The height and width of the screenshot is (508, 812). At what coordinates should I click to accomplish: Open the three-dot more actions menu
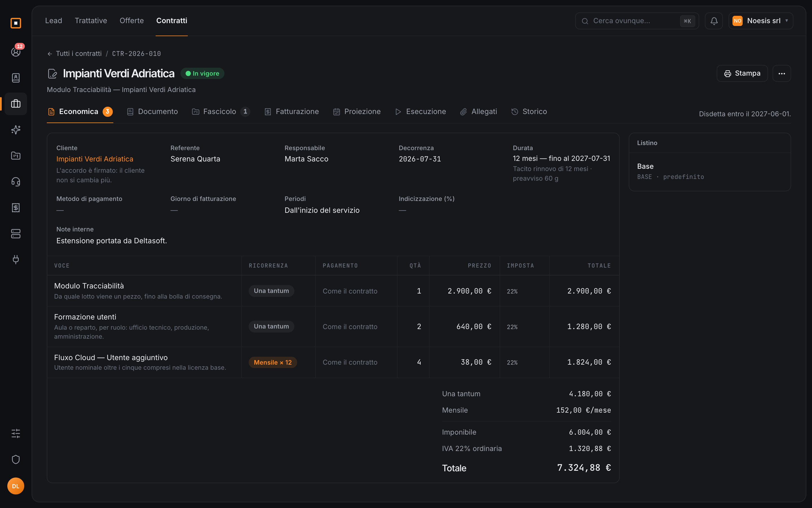782,74
